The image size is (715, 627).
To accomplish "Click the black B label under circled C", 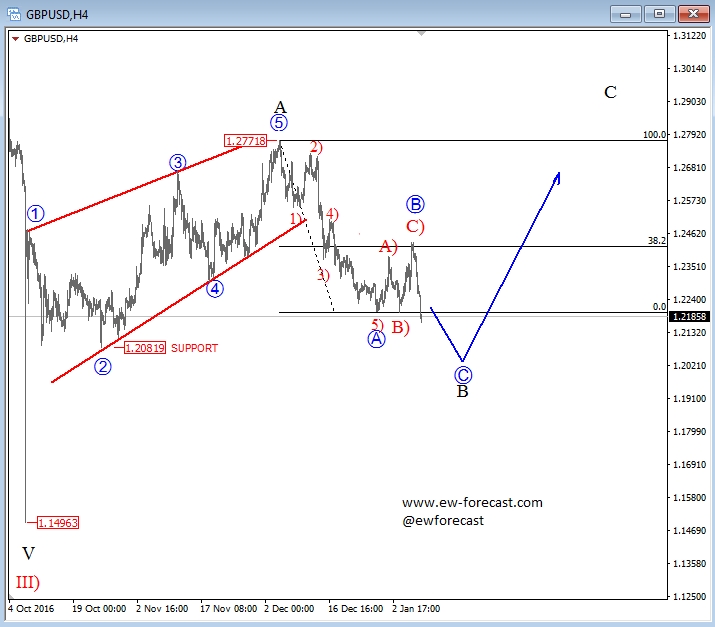I will 462,391.
